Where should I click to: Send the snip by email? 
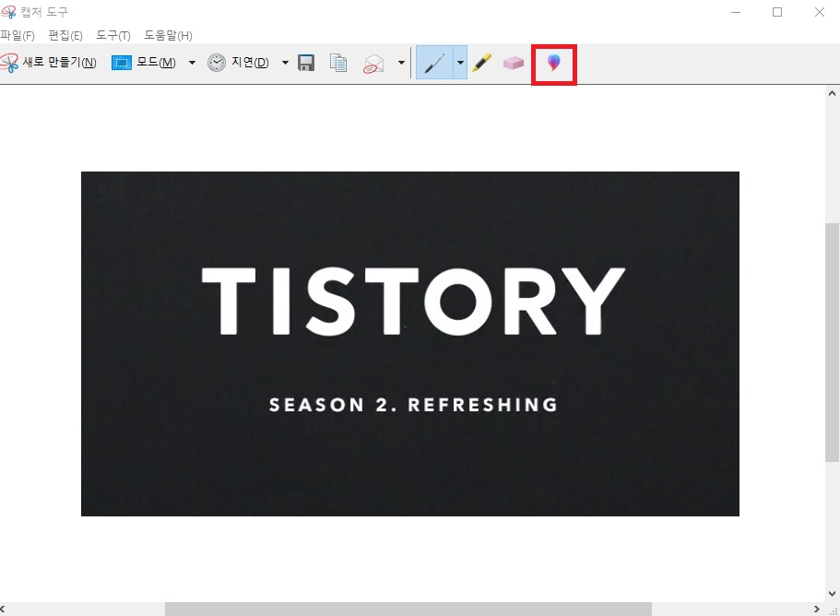point(374,64)
